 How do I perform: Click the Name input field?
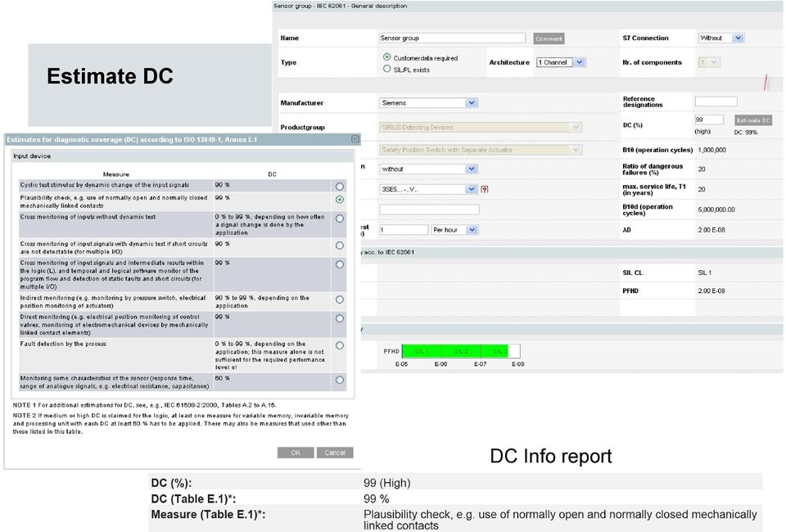click(452, 38)
